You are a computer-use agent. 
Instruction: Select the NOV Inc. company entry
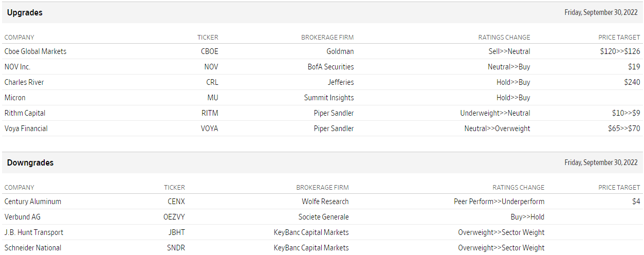point(17,67)
